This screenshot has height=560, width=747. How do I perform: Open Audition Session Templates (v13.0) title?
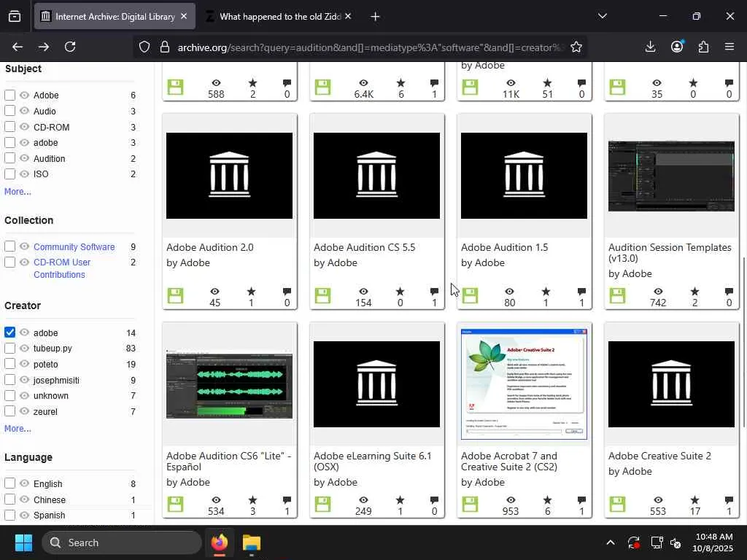click(670, 253)
